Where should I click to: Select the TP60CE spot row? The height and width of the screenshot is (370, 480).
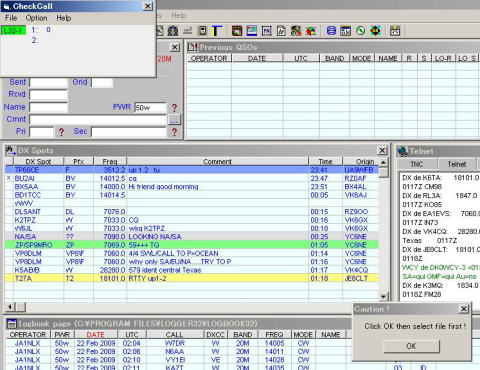(x=192, y=170)
